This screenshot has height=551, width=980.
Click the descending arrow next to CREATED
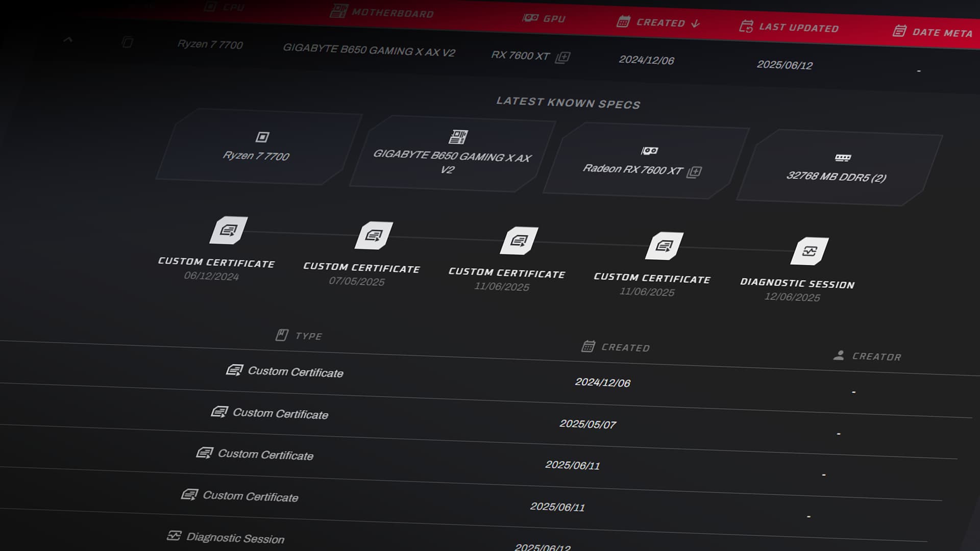pos(695,23)
